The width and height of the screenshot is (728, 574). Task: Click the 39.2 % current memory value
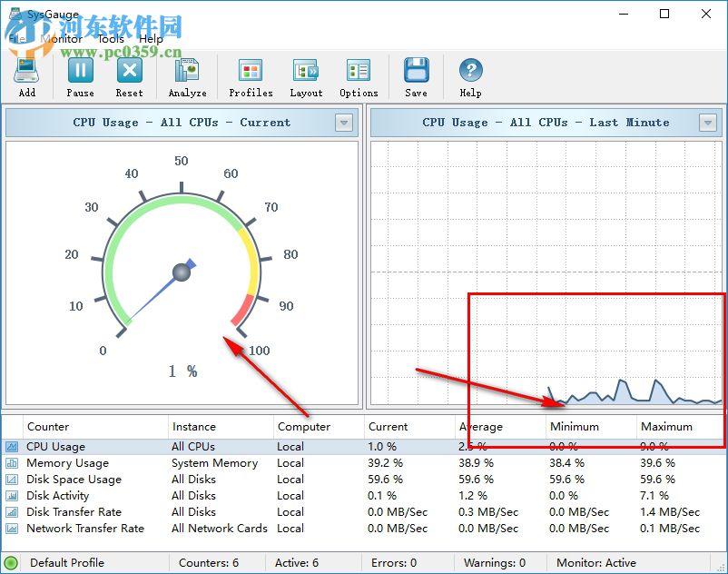click(385, 463)
